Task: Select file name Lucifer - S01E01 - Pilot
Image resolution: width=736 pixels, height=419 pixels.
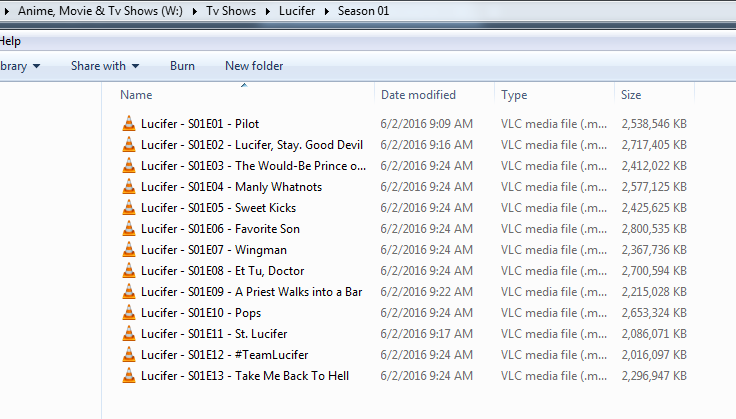Action: [x=200, y=124]
